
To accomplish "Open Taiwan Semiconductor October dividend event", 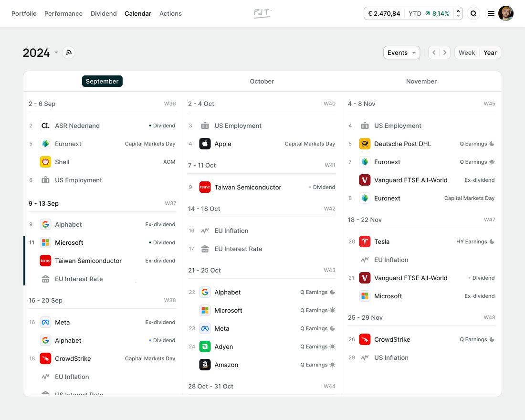I will 262,187.
